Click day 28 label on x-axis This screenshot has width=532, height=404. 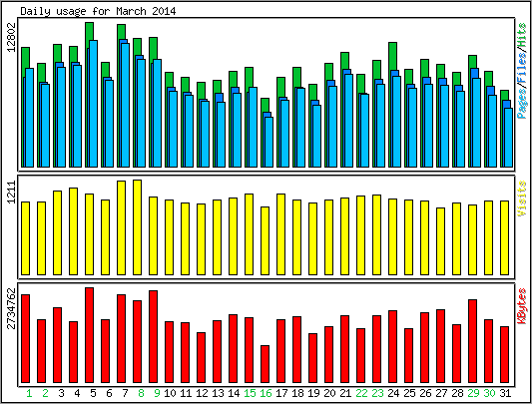pos(457,393)
